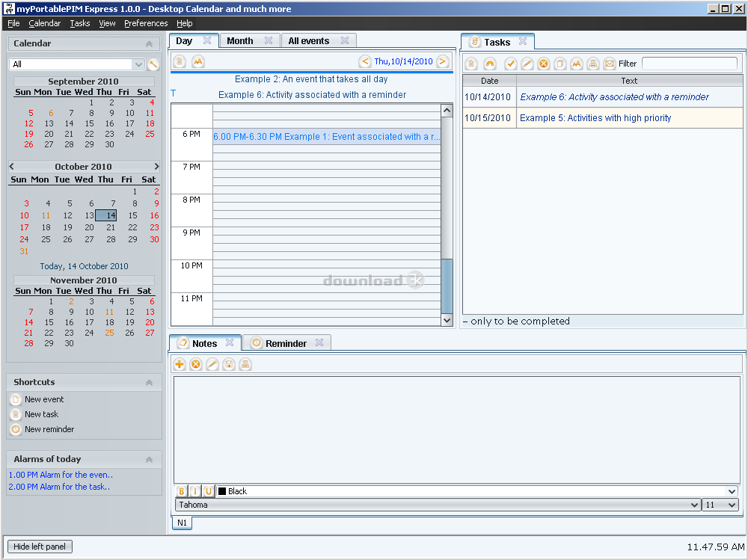Click the envelope email icon in the Tasks toolbar
The width and height of the screenshot is (748, 560).
tap(610, 64)
